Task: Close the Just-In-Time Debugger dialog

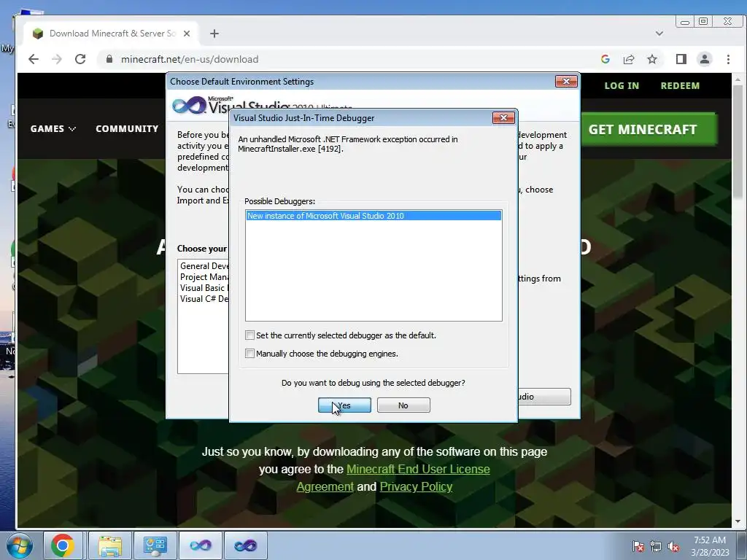Action: (503, 117)
